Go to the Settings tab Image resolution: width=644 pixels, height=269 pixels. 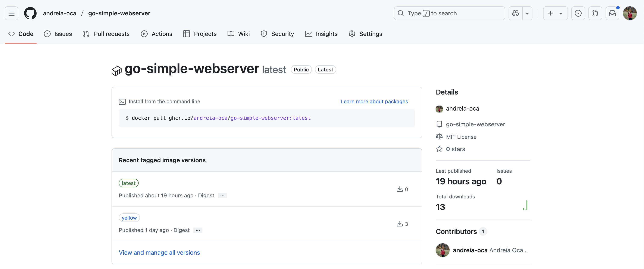tap(365, 34)
